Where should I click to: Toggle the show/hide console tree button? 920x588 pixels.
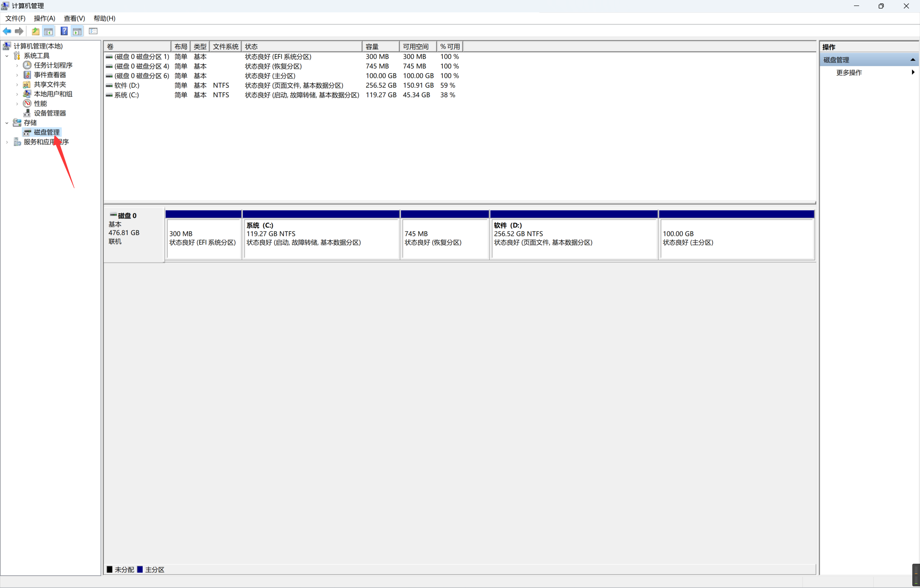click(x=49, y=31)
